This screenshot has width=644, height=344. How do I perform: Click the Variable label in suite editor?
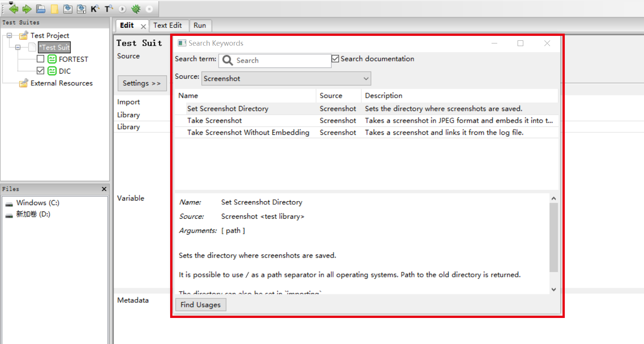[131, 198]
